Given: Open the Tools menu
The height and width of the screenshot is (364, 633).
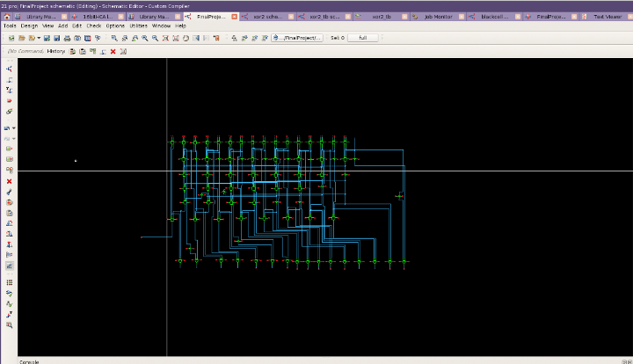Looking at the screenshot, I should tap(10, 25).
